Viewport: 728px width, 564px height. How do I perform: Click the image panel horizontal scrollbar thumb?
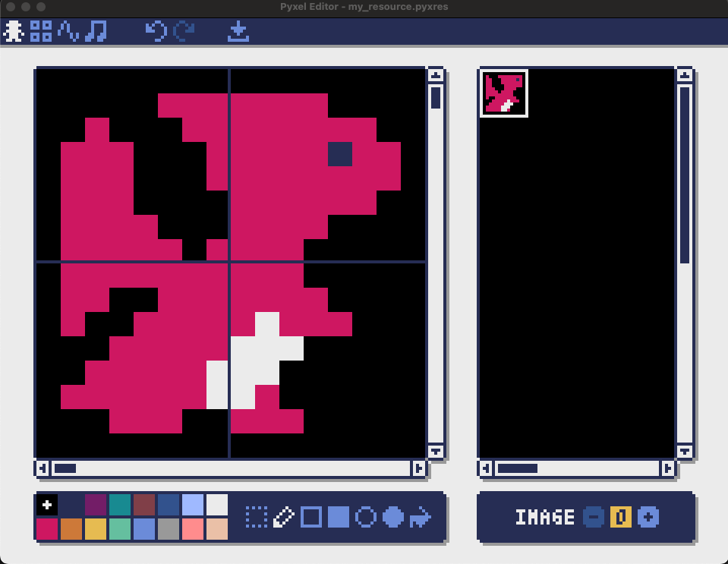coord(518,468)
